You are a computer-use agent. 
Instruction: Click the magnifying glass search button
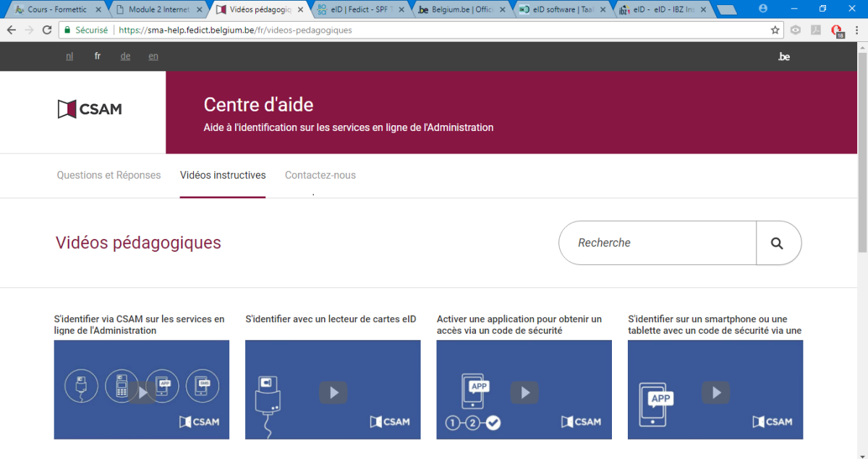(778, 243)
